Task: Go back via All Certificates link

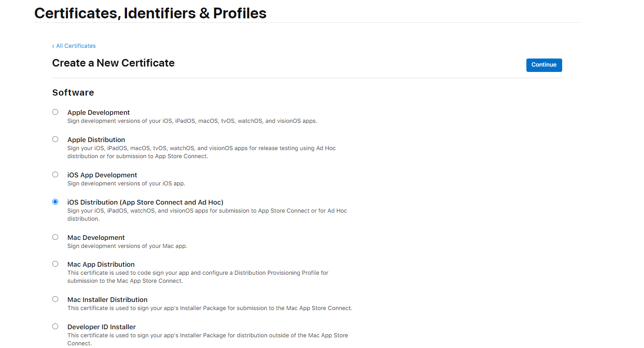Action: click(74, 46)
